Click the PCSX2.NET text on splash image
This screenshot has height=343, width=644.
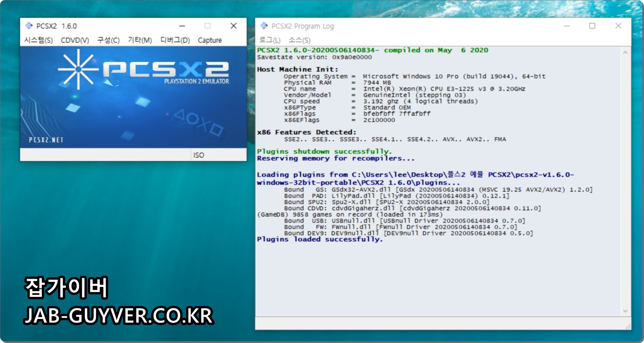point(46,140)
